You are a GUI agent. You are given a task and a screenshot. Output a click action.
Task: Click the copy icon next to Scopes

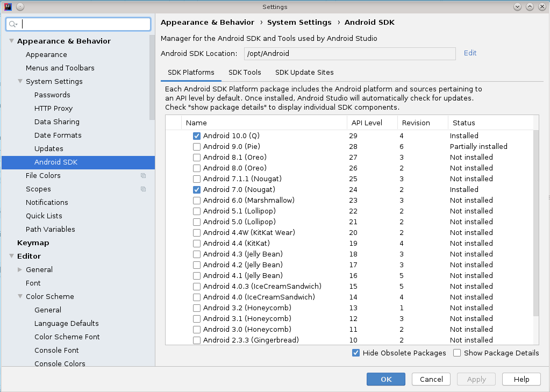[x=143, y=189]
